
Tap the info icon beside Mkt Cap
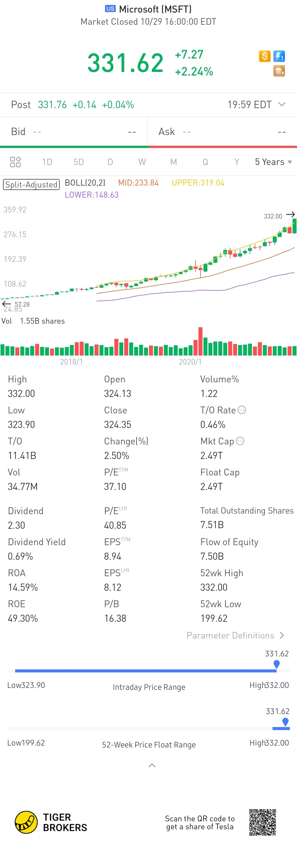click(x=240, y=441)
